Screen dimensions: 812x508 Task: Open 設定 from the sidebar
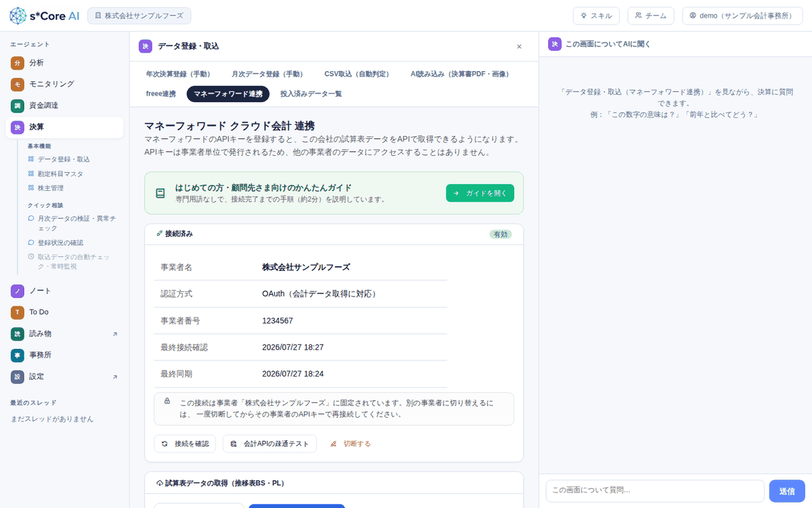(64, 377)
